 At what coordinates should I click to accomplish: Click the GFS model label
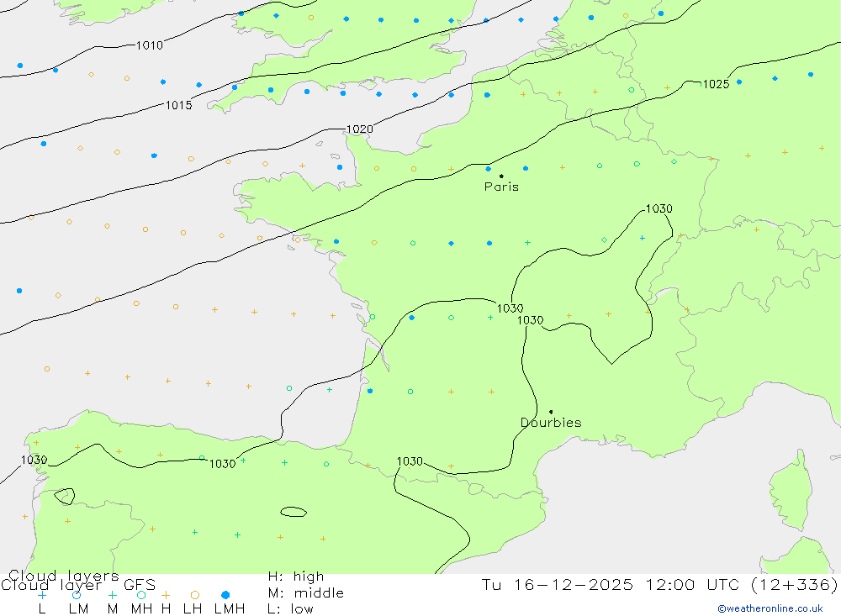140,585
